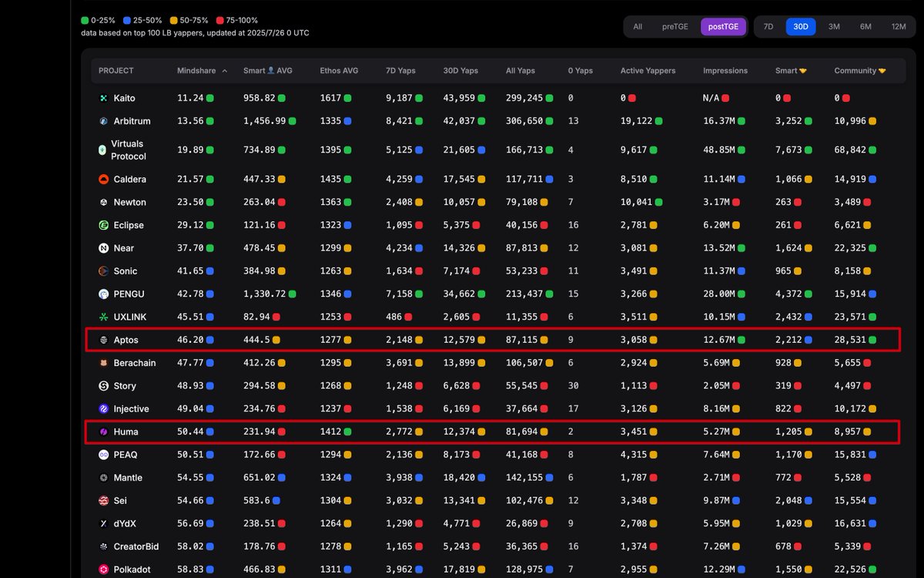
Task: Open the Virtuals Protocol project link
Action: click(128, 150)
